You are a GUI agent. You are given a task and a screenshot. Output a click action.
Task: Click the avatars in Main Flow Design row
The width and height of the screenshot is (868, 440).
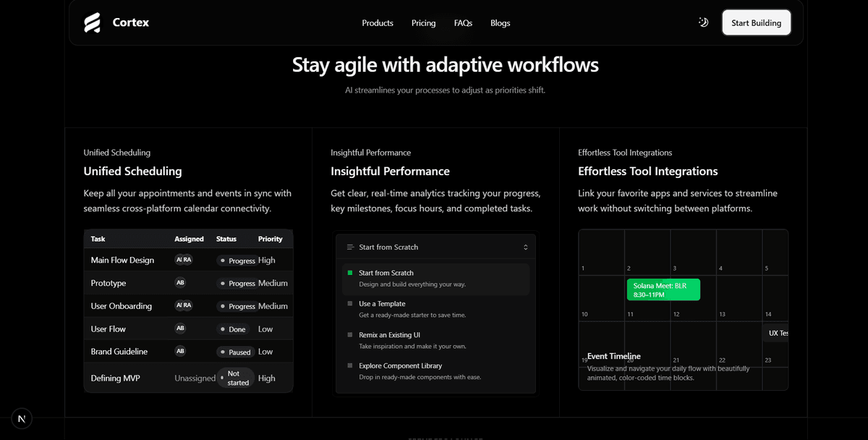tap(184, 260)
